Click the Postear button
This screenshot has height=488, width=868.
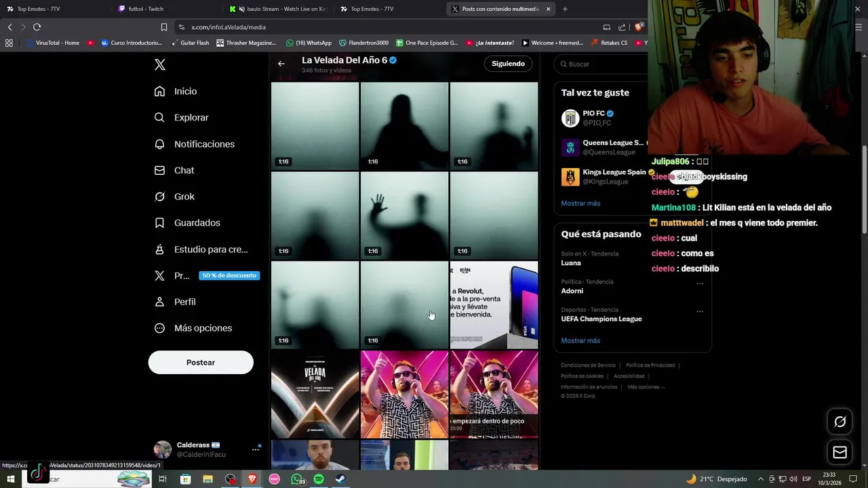click(201, 363)
